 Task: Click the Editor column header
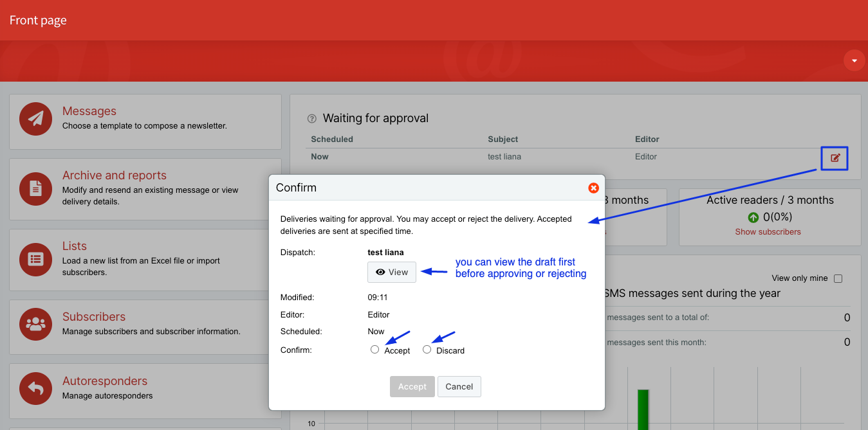pos(647,139)
